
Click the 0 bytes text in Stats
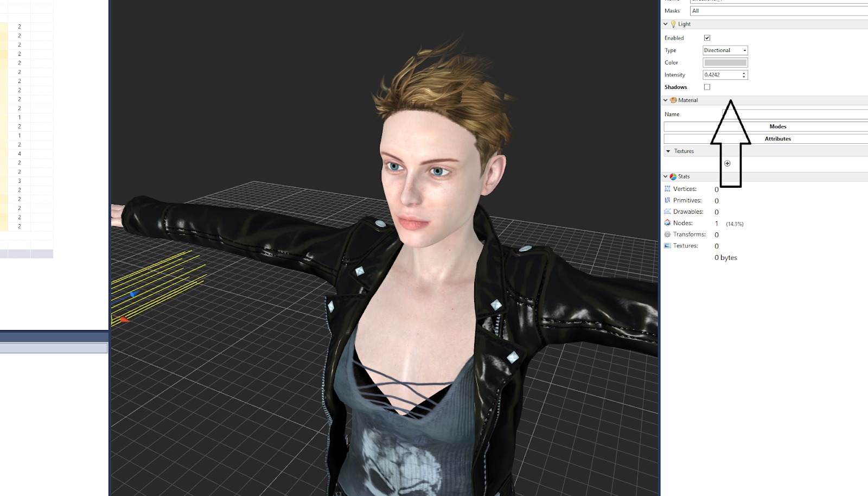(x=726, y=258)
